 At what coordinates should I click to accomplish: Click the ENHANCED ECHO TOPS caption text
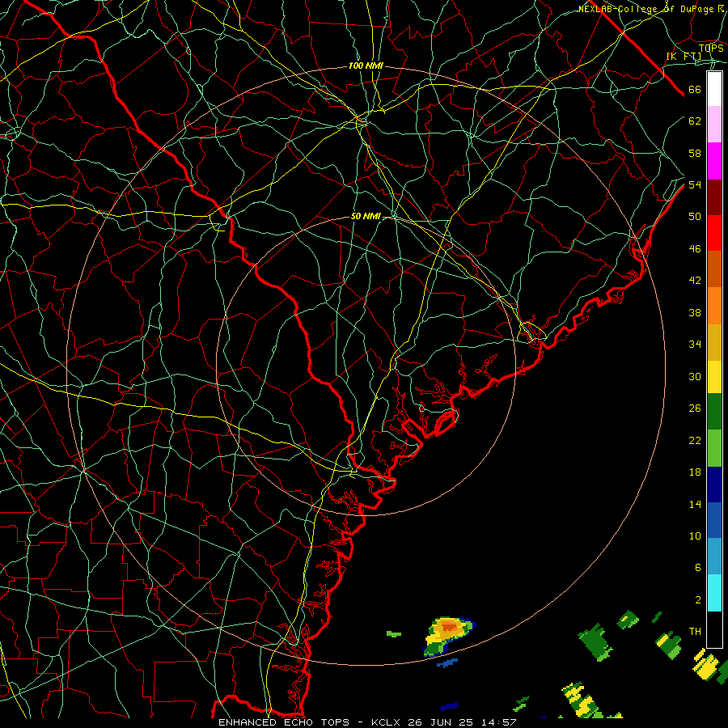[284, 722]
